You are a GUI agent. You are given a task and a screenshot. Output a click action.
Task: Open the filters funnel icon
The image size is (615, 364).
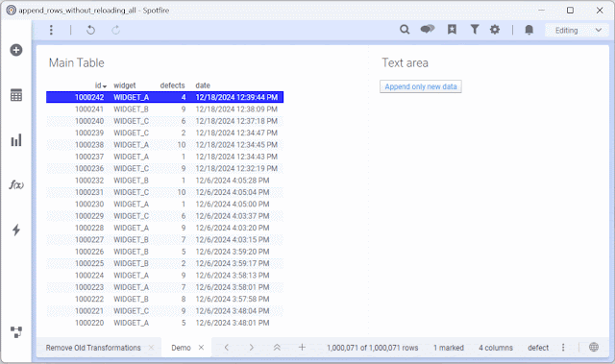coord(475,30)
